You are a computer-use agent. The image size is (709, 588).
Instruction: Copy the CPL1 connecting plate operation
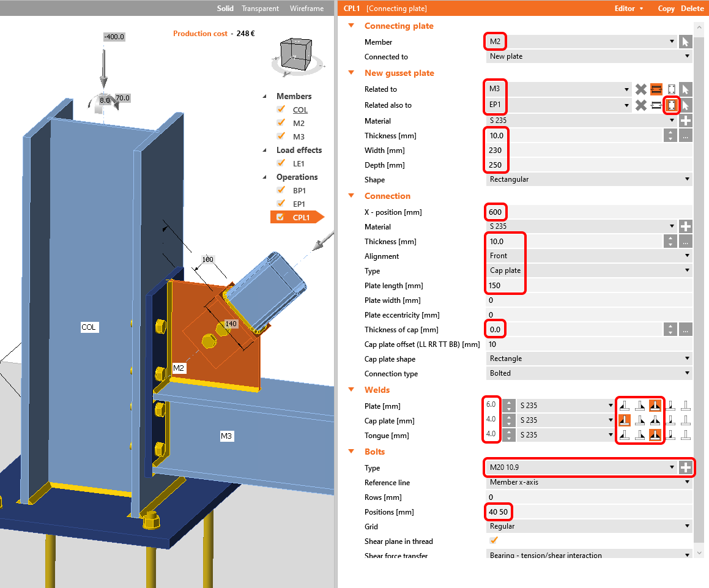tap(666, 9)
